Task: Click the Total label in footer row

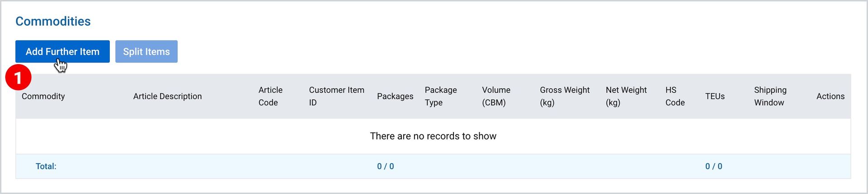Action: 46,166
